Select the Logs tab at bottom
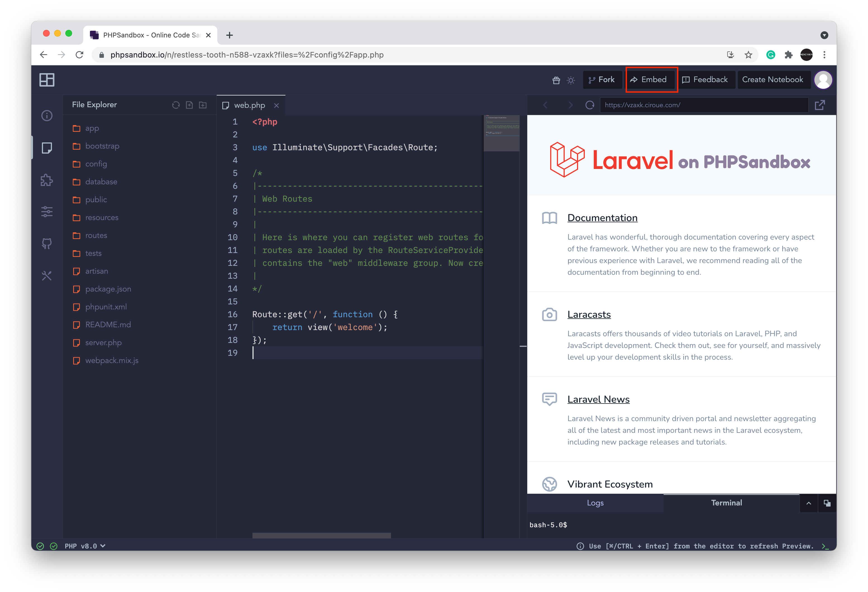The width and height of the screenshot is (868, 592). pos(595,502)
